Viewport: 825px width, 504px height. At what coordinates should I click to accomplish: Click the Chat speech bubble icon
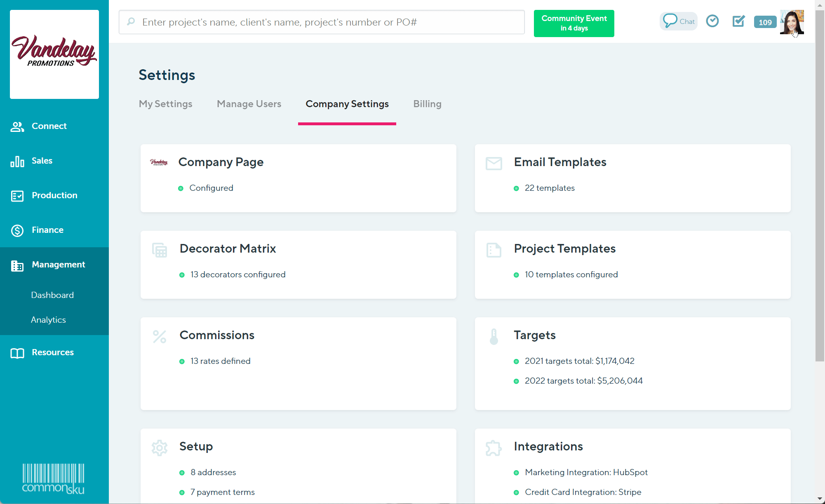[670, 21]
